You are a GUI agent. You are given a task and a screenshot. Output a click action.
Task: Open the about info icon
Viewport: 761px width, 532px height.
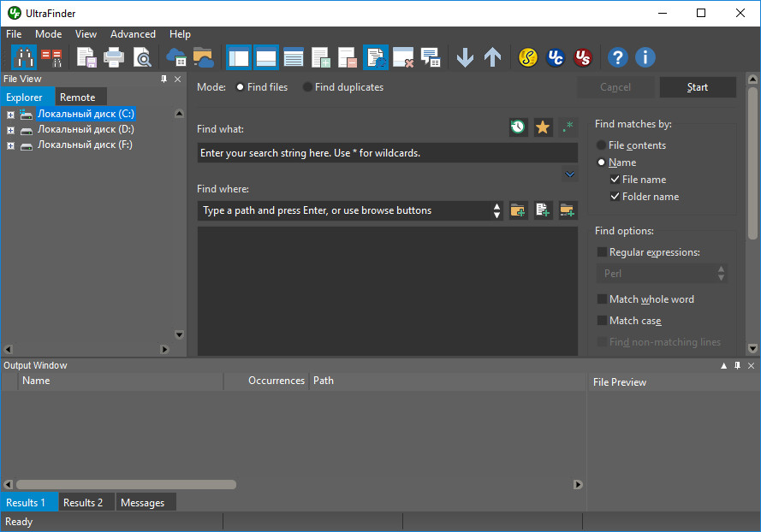point(645,57)
